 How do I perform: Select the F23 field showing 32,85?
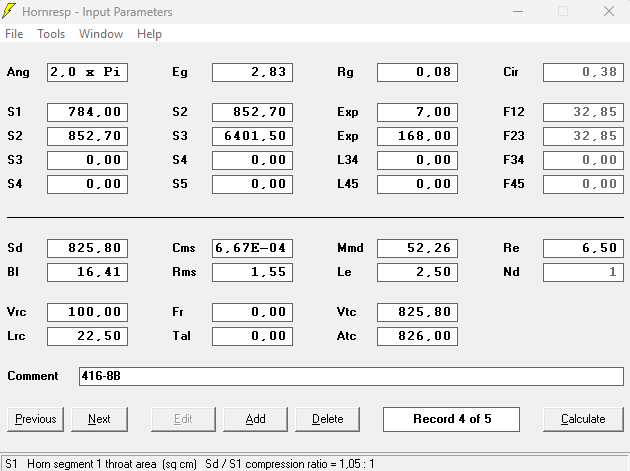[583, 136]
